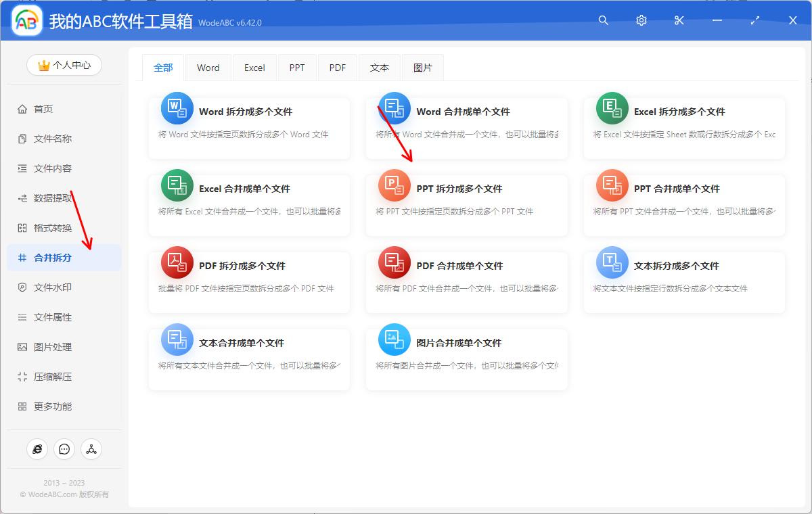Open the 个人中心 button
Image resolution: width=812 pixels, height=514 pixels.
pos(64,65)
